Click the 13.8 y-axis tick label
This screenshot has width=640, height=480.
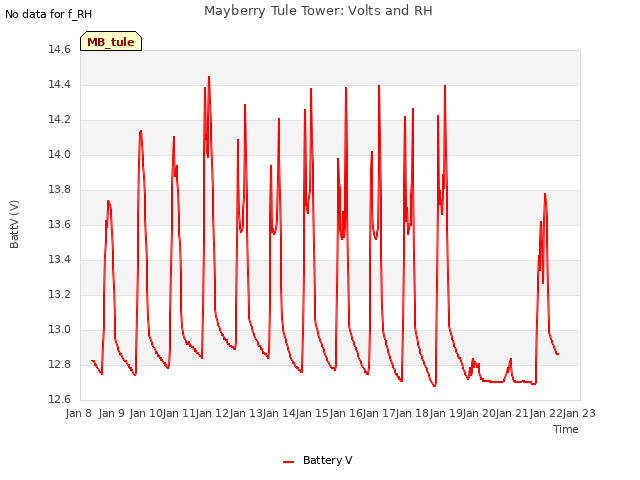(x=60, y=189)
